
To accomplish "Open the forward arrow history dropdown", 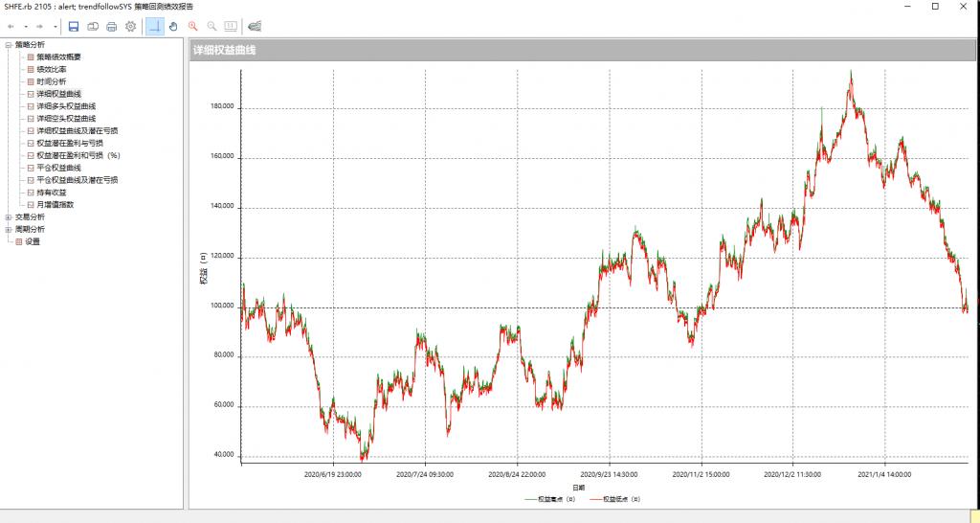I will point(55,26).
